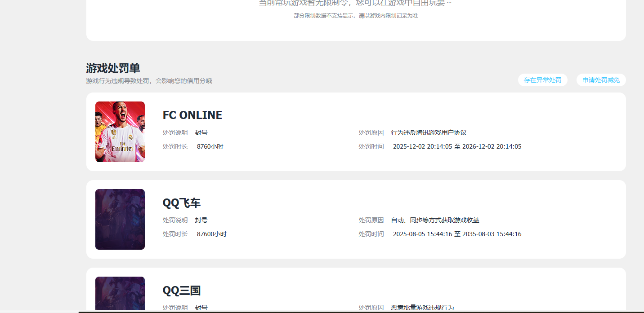Open the FC ONLINE game cover thumbnail
The width and height of the screenshot is (644, 313).
click(x=120, y=132)
